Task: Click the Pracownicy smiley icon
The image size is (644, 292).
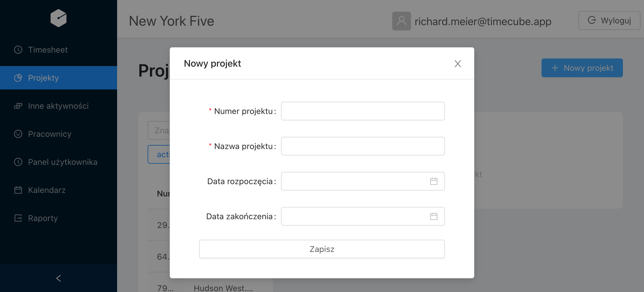Action: click(18, 134)
